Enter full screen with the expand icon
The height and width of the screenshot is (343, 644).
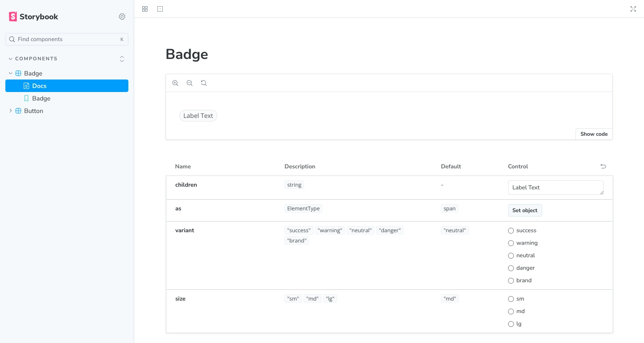pyautogui.click(x=633, y=9)
